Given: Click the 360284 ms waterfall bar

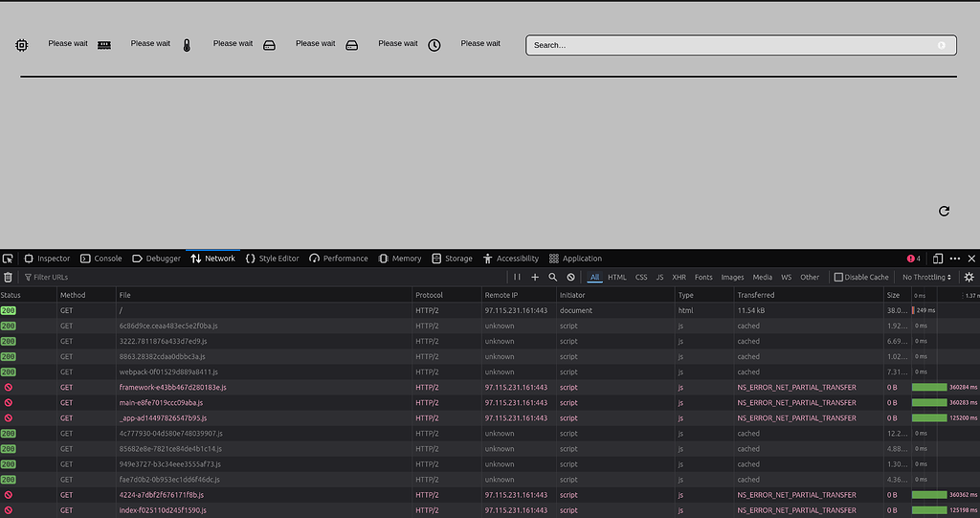Looking at the screenshot, I should (x=929, y=387).
